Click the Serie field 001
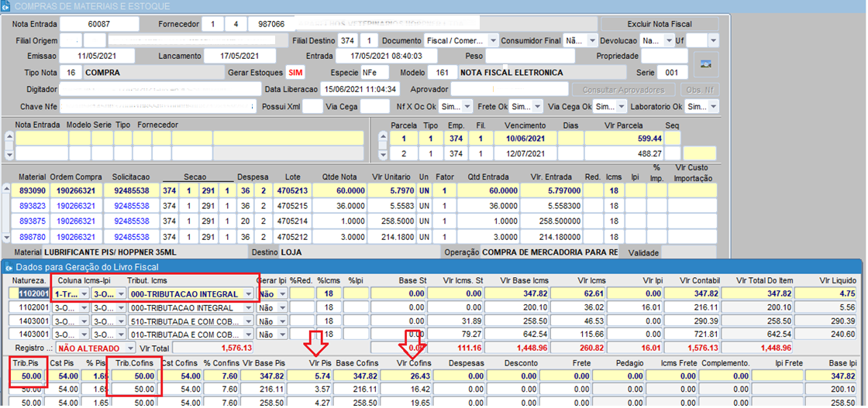 click(x=672, y=73)
